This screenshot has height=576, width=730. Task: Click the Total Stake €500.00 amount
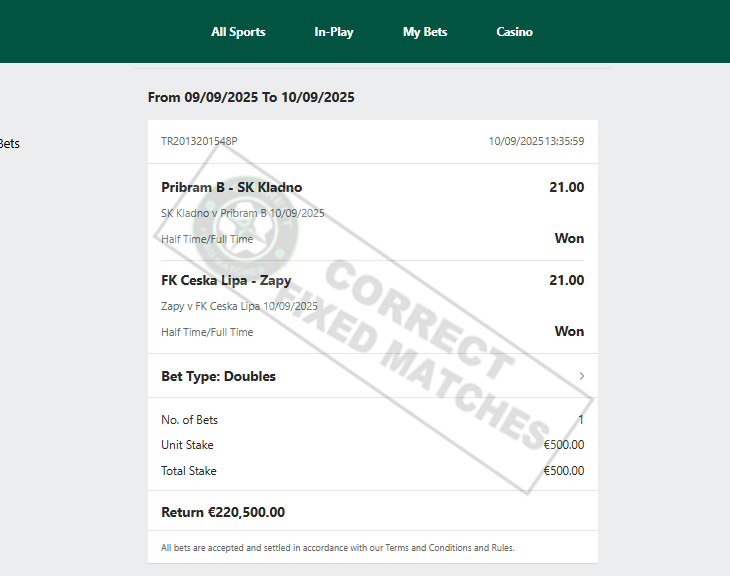pos(563,471)
